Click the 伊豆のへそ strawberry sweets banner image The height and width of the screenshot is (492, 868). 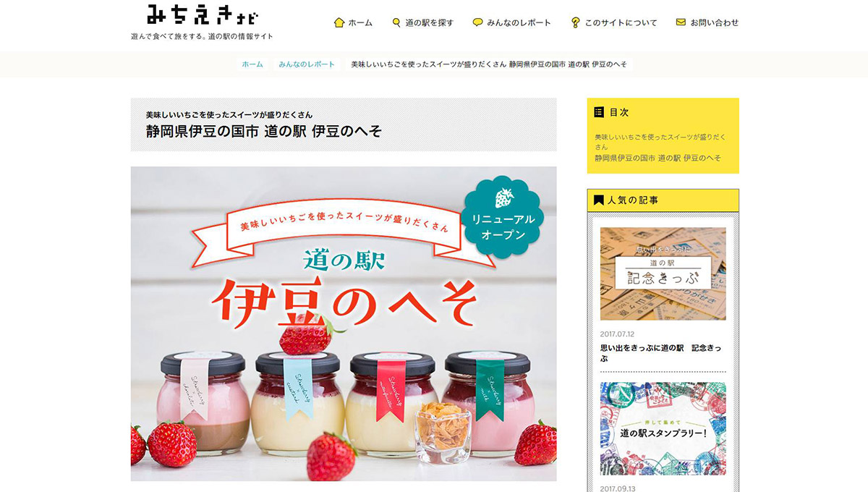(344, 323)
